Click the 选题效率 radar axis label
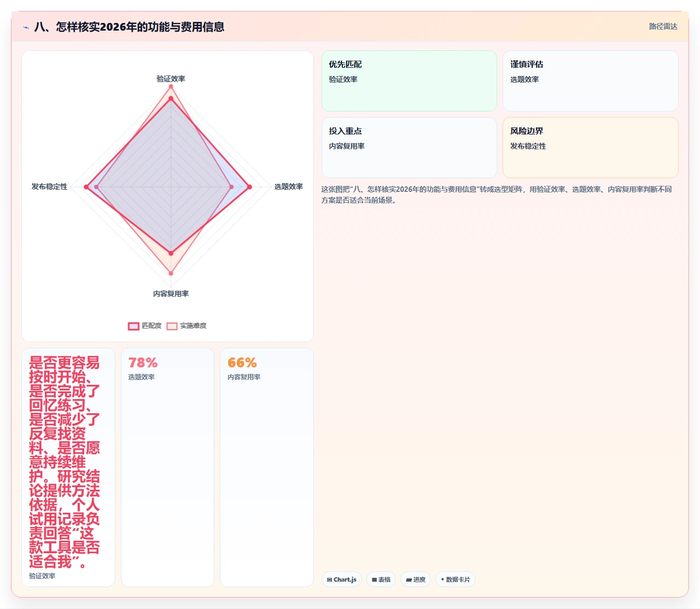 (288, 186)
